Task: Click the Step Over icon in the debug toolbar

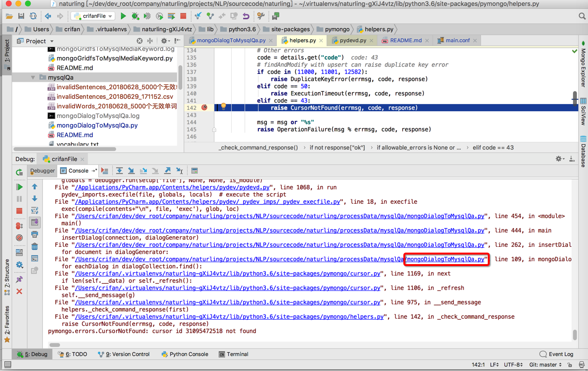Action: (x=119, y=171)
